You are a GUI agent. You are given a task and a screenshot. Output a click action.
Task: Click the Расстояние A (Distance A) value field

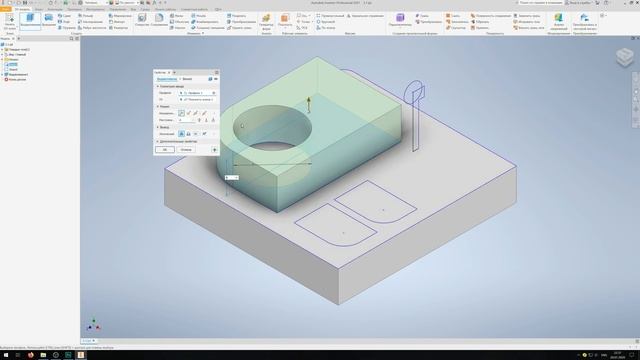[186, 120]
